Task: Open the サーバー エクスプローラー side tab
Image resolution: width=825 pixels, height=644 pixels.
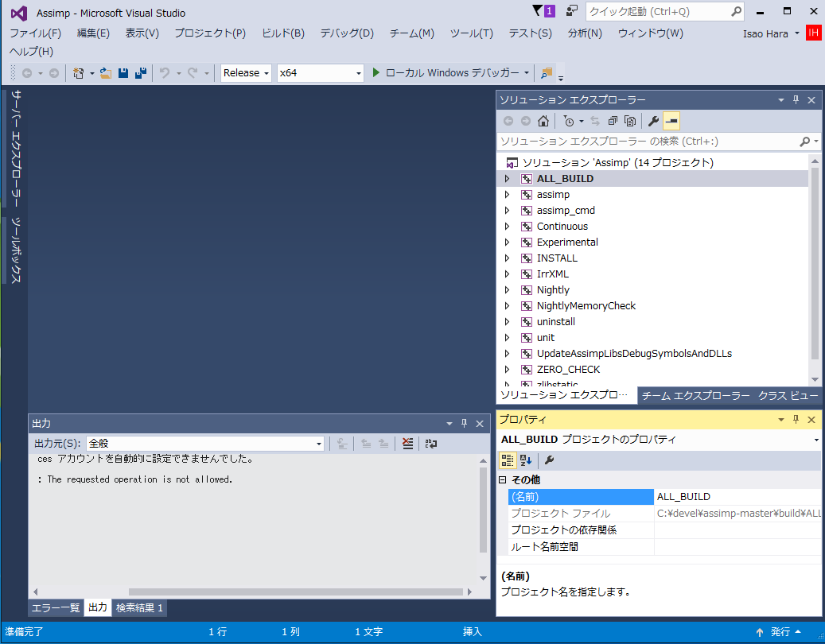Action: pos(16,149)
